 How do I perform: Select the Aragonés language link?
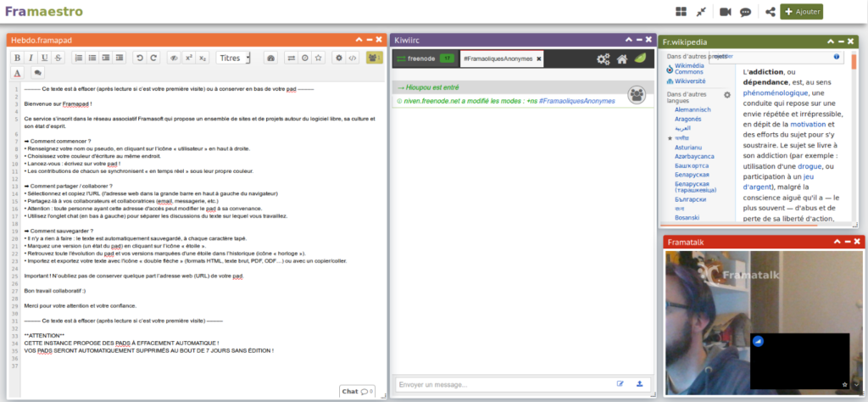click(688, 119)
